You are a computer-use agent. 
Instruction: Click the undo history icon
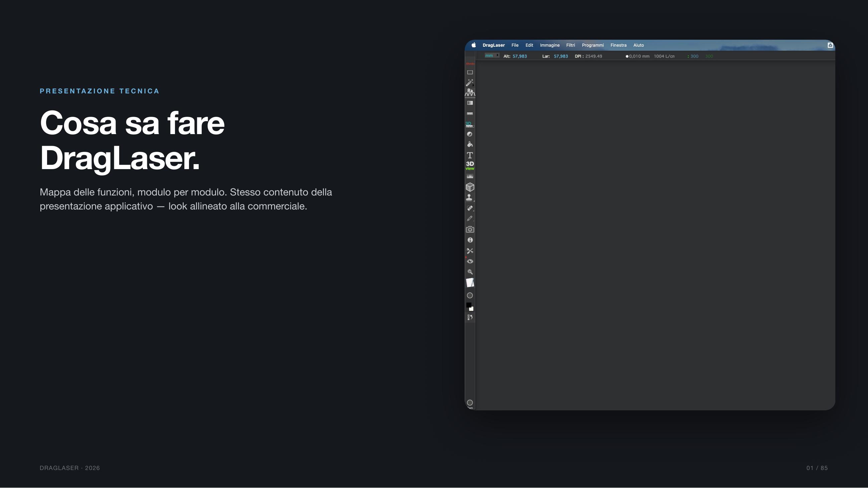click(x=470, y=317)
